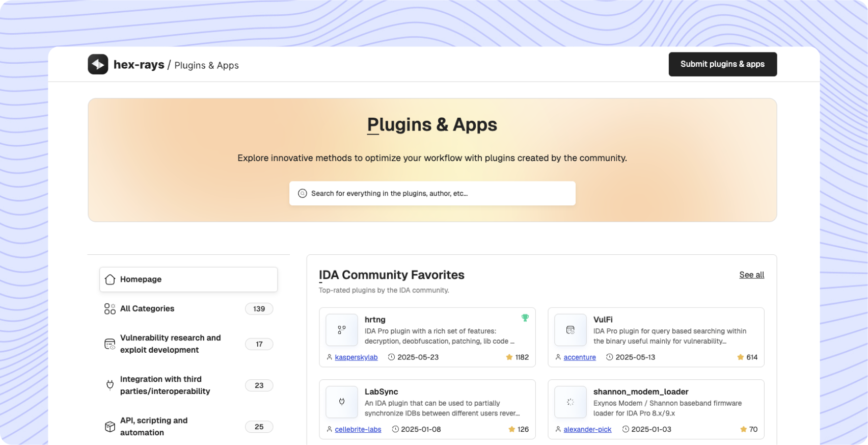Screen dimensions: 868x445
Task: Click the shannon_modem_loader thumbnail icon
Action: [x=570, y=402]
